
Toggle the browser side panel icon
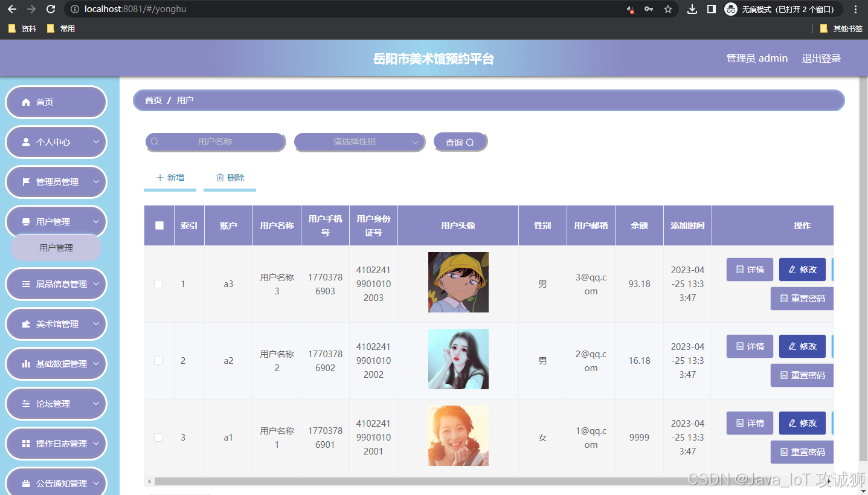pyautogui.click(x=712, y=9)
